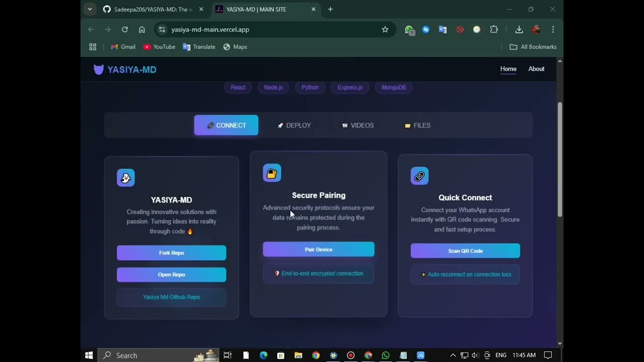644x362 pixels.
Task: Click the clock extension icon
Action: point(476,30)
